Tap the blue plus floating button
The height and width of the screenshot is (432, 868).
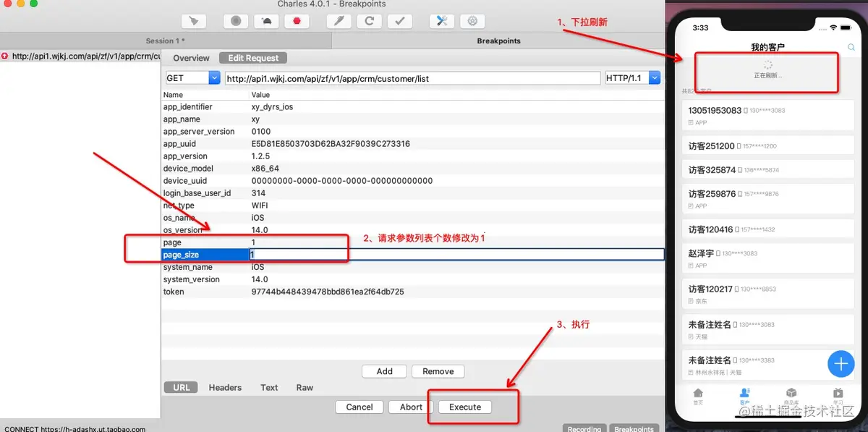point(841,363)
